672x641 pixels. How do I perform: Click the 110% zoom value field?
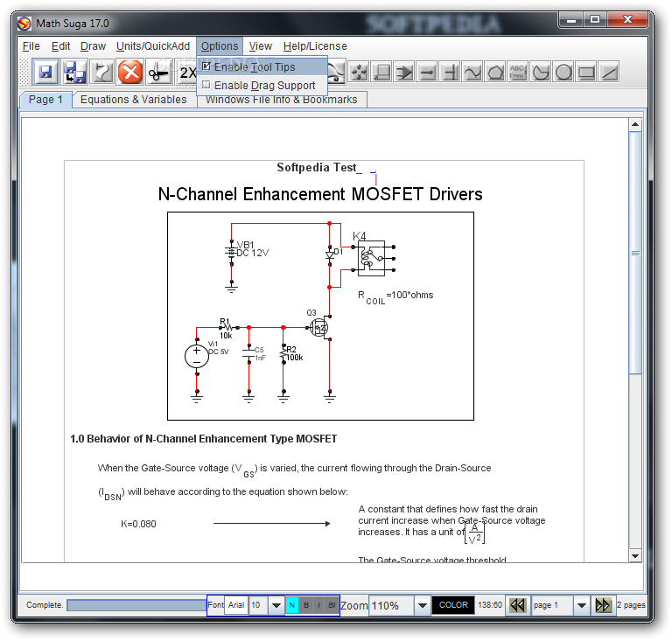coord(391,605)
